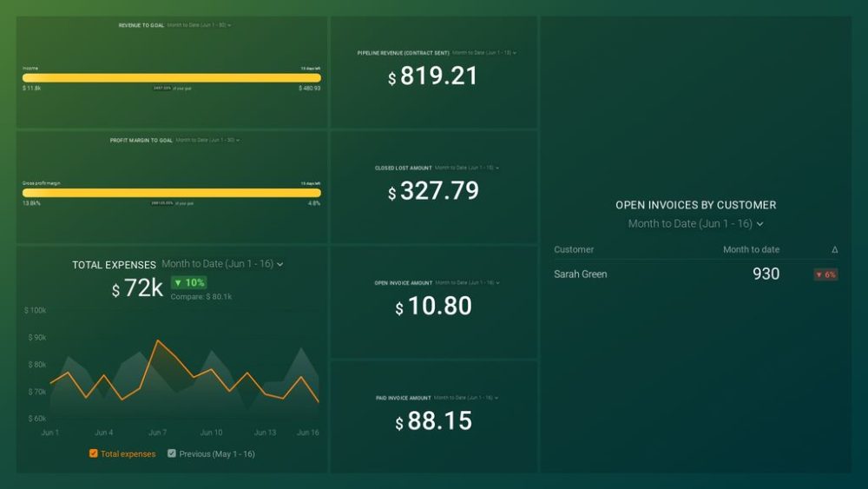Toggle the Total expenses legend checkbox
868x489 pixels.
point(94,453)
